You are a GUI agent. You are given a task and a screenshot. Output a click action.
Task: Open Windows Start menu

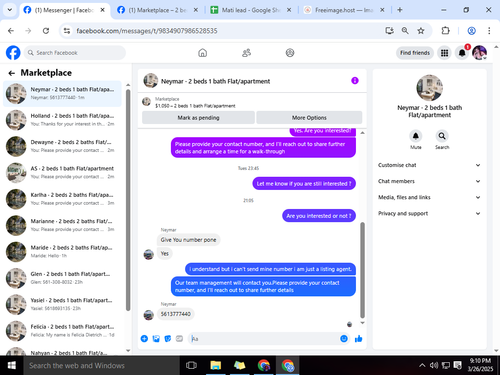(x=12, y=365)
